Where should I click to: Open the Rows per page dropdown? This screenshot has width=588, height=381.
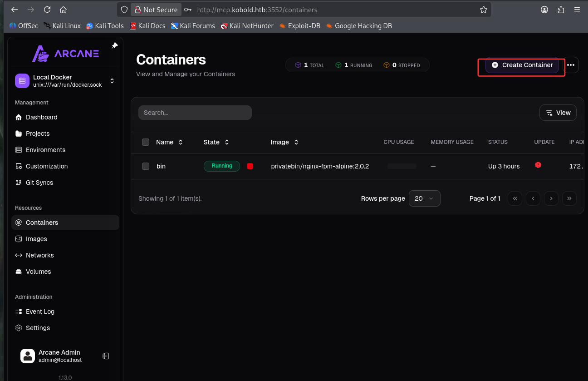tap(424, 198)
